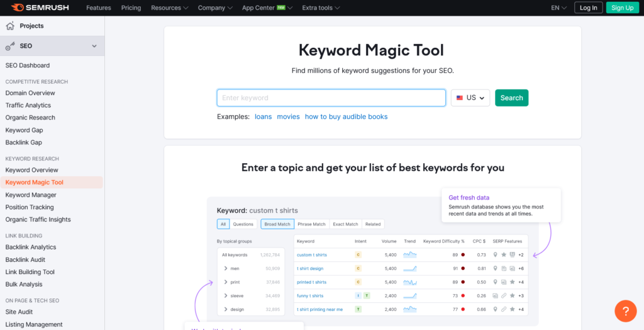This screenshot has height=330, width=644.
Task: Open the Company dropdown menu
Action: [x=215, y=8]
